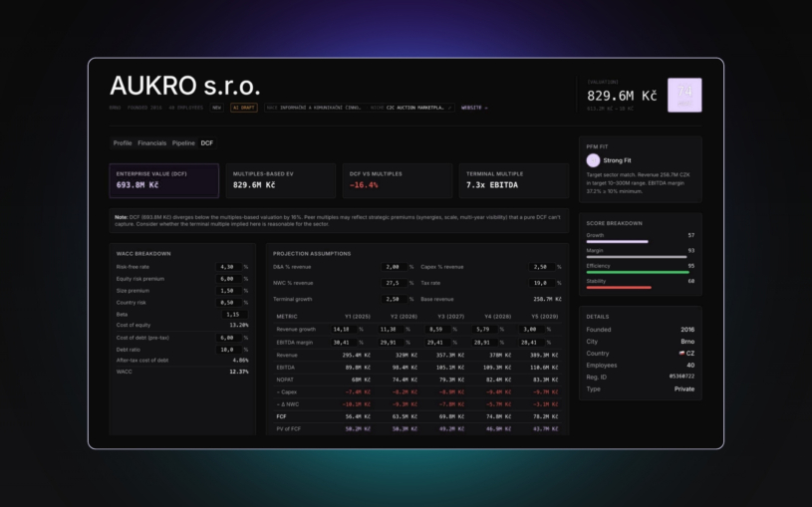The image size is (812, 507).
Task: Edit the Equity risk premium field
Action: pyautogui.click(x=228, y=279)
